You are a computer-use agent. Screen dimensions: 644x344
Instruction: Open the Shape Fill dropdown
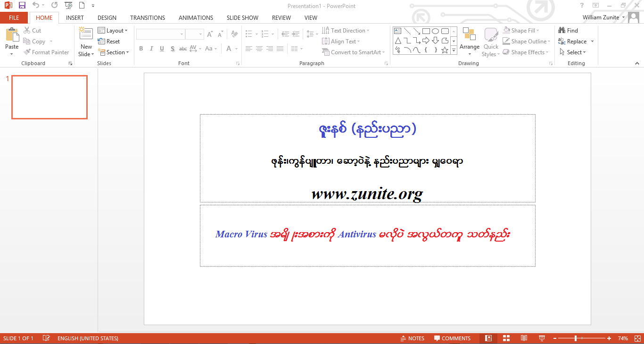521,31
